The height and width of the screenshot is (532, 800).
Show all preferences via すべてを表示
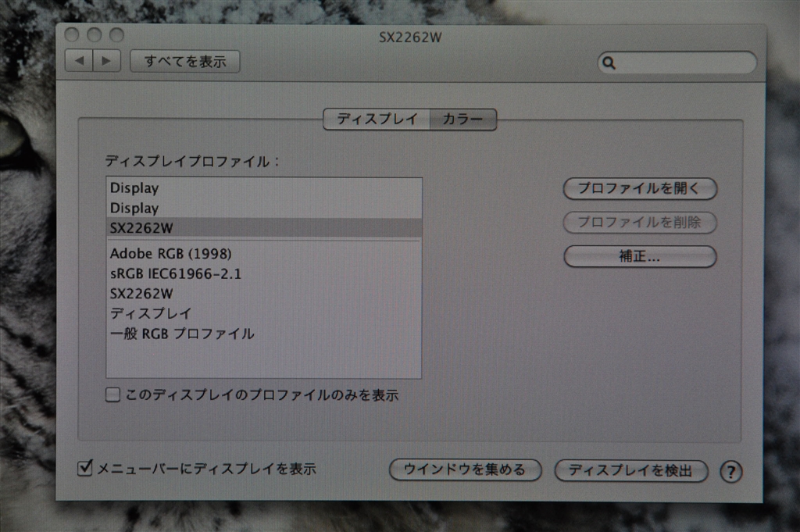coord(184,62)
